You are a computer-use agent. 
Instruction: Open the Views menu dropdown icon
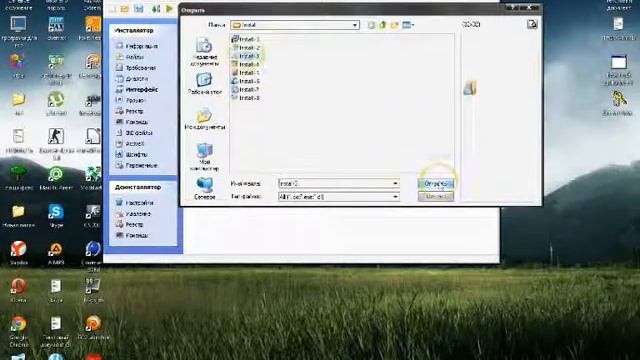tap(408, 25)
